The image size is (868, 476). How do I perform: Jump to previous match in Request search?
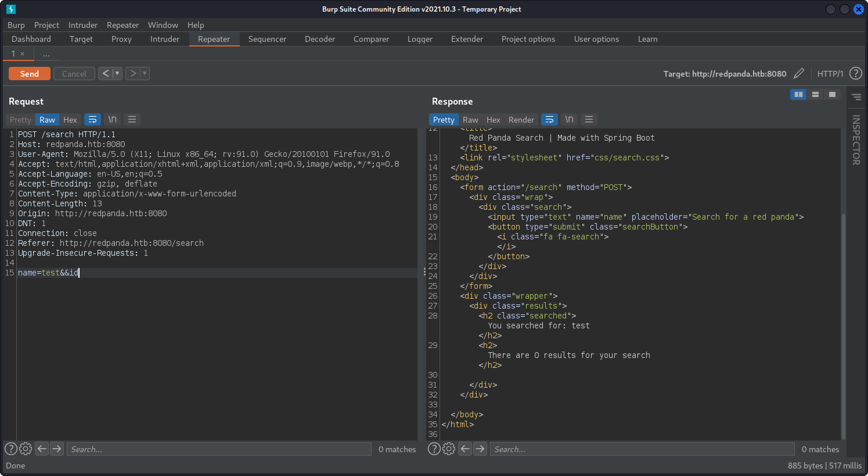click(42, 449)
